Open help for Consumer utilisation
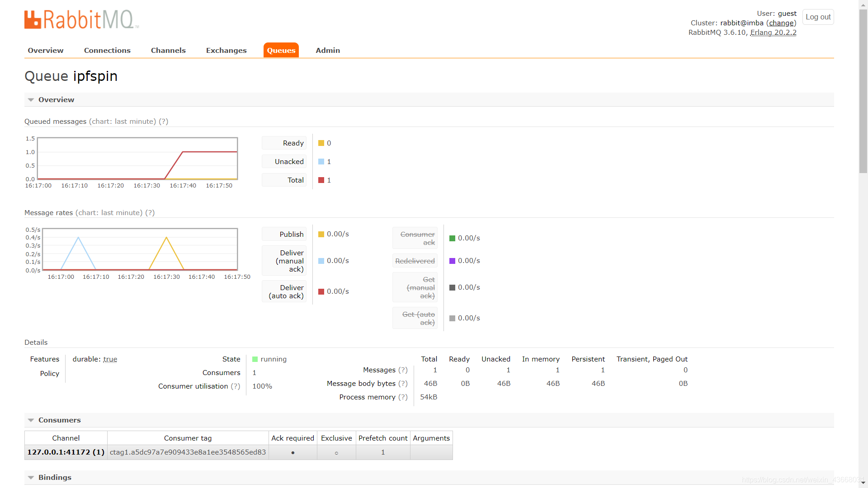The height and width of the screenshot is (488, 868). coord(236,386)
